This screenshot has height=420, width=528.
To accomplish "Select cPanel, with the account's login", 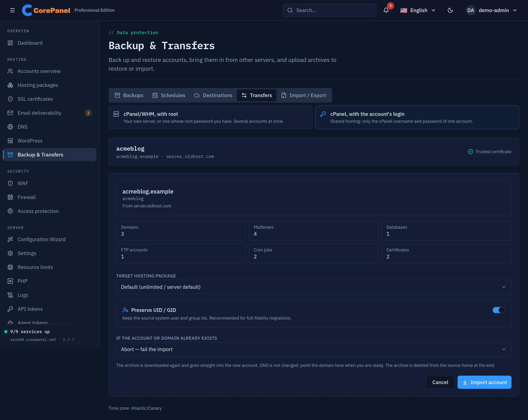I will [x=417, y=117].
